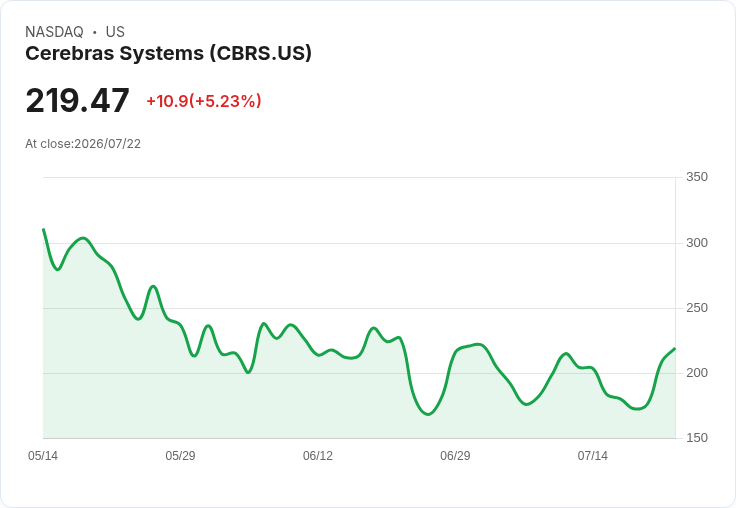
Task: Click the price line's starting point
Action: [43, 229]
